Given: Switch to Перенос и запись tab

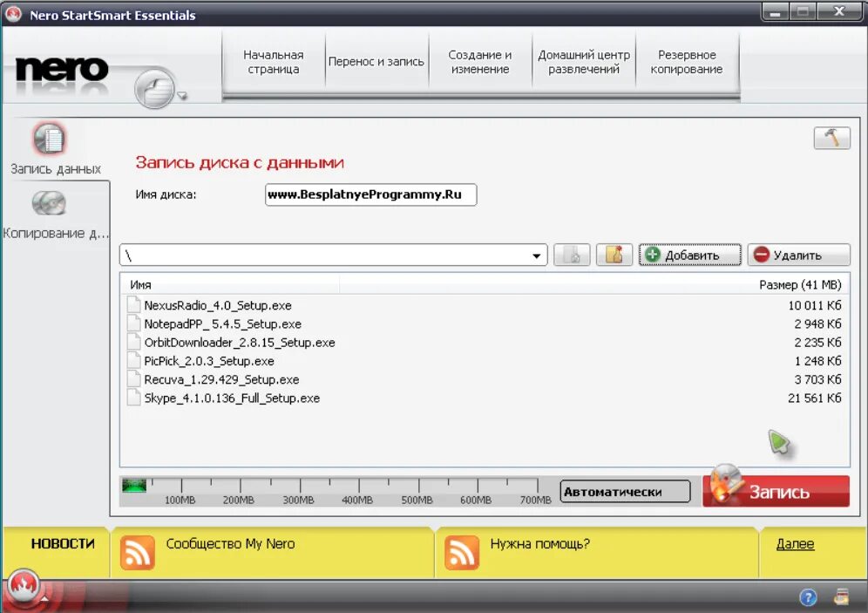Looking at the screenshot, I should coord(376,62).
